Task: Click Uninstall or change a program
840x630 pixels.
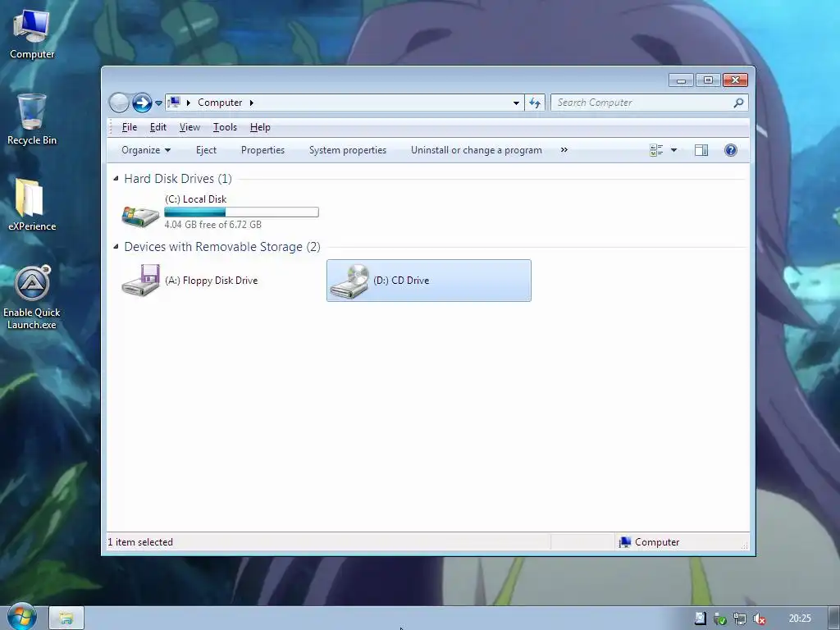Action: tap(477, 150)
